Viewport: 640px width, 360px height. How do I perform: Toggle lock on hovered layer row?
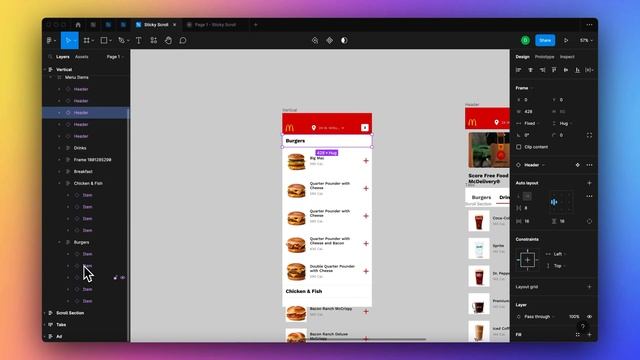point(115,278)
